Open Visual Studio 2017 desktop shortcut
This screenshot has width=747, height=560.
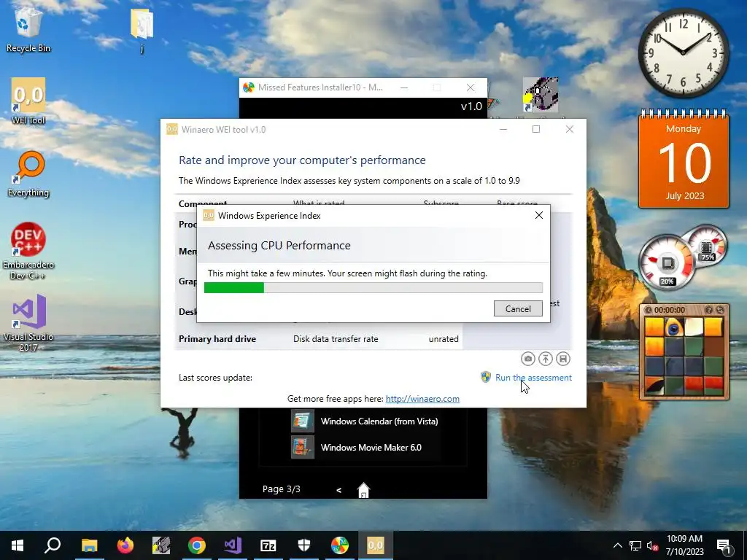coord(28,323)
